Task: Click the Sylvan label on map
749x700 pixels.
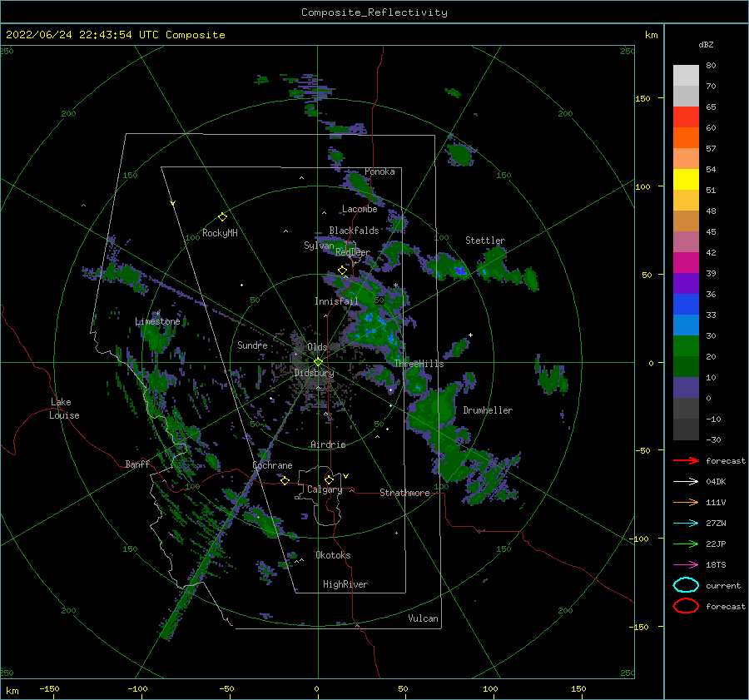Action: 319,246
